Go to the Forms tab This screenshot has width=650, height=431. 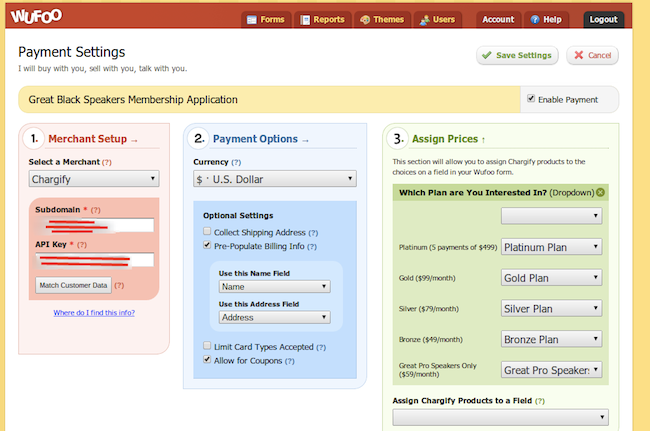pos(266,20)
